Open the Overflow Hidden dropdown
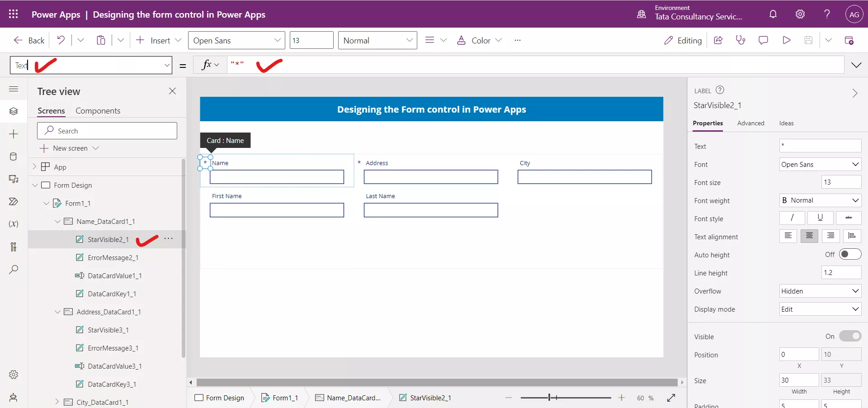 coord(820,291)
